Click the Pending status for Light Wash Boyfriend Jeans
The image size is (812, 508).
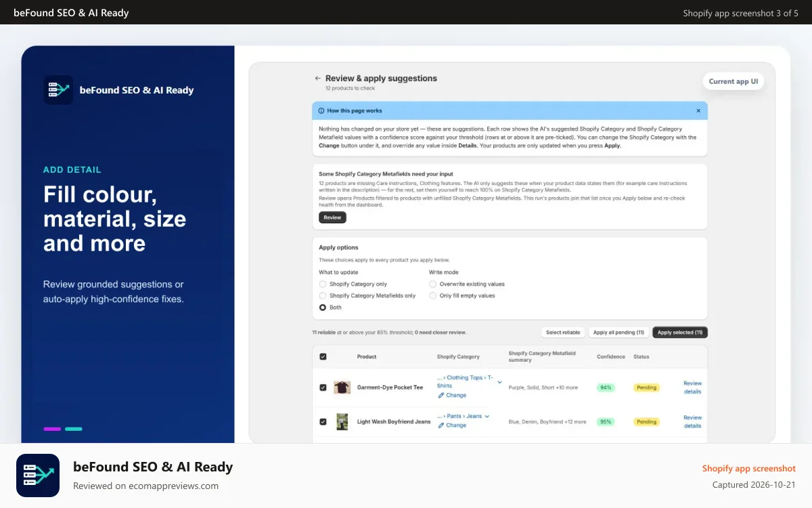(x=646, y=421)
